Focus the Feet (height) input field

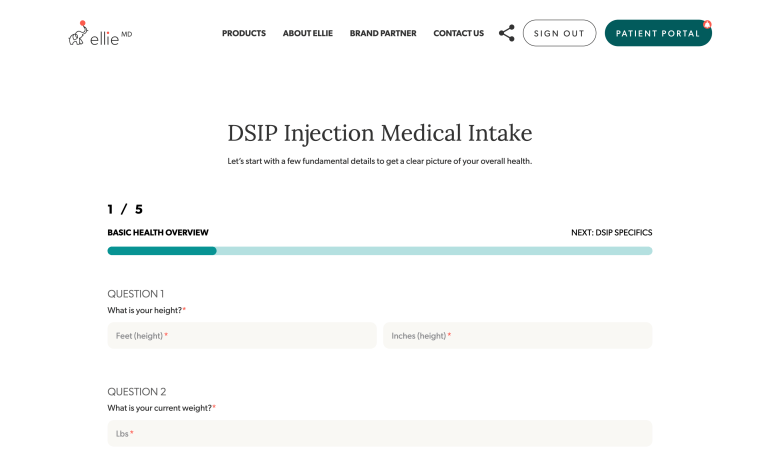(x=242, y=335)
